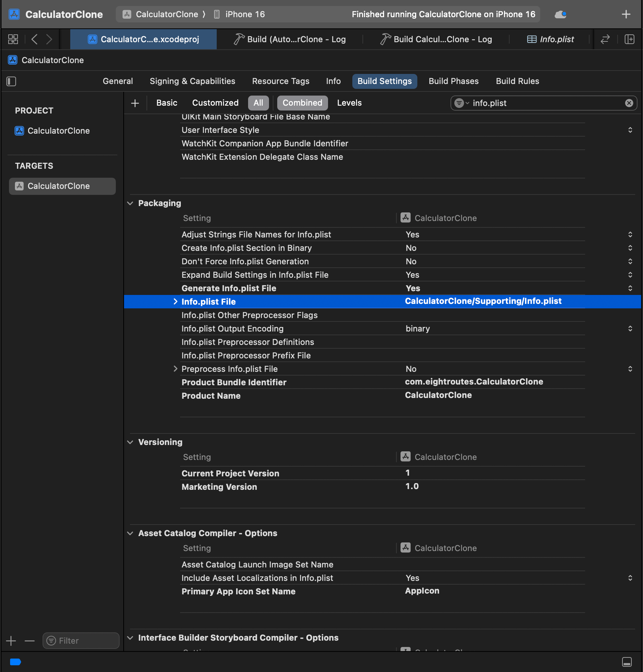Viewport: 643px width, 672px height.
Task: Change Expand Build Settings in Info.plist value
Action: coord(630,275)
